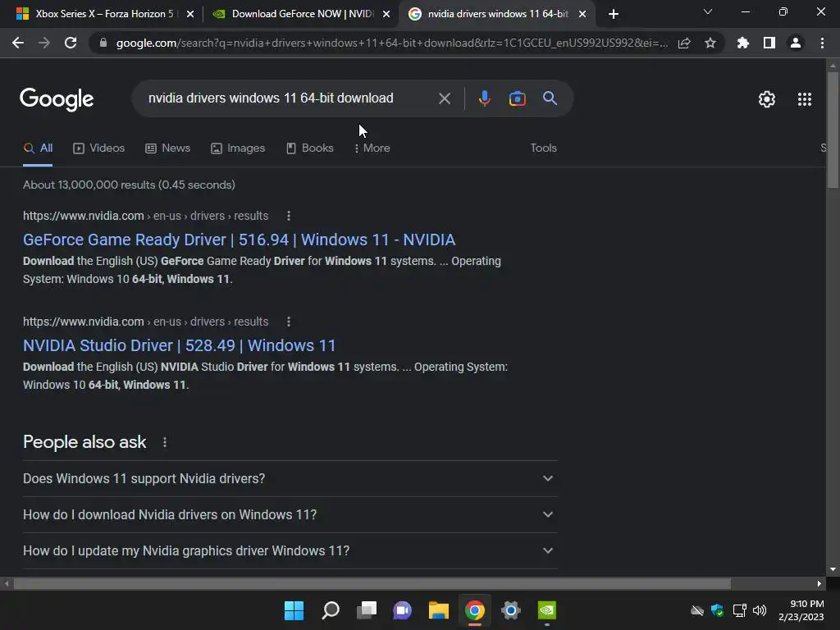This screenshot has width=840, height=630.
Task: Switch to Images results
Action: (238, 148)
